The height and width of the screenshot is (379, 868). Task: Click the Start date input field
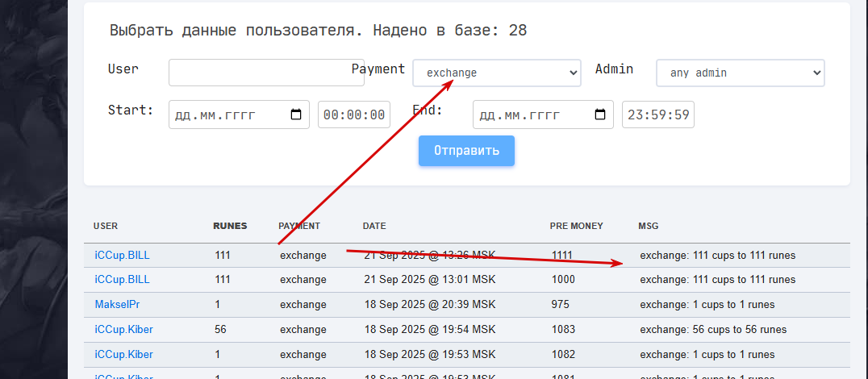coord(239,115)
